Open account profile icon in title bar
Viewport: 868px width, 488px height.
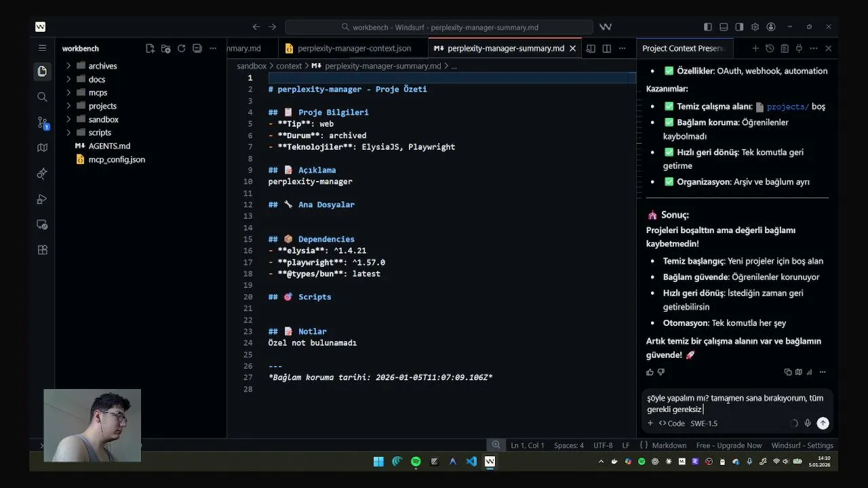coord(771,27)
